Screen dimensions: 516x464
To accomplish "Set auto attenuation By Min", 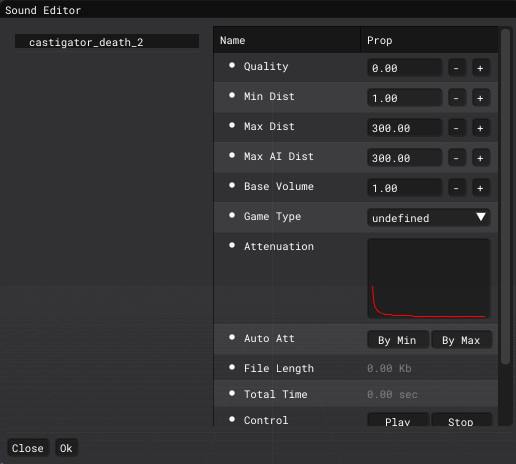I will pos(398,340).
